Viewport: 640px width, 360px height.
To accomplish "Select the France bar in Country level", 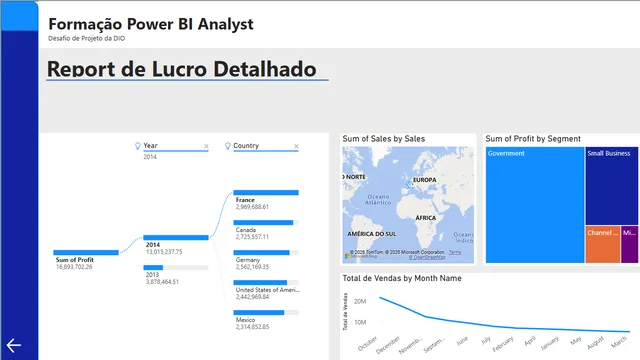I will point(266,193).
